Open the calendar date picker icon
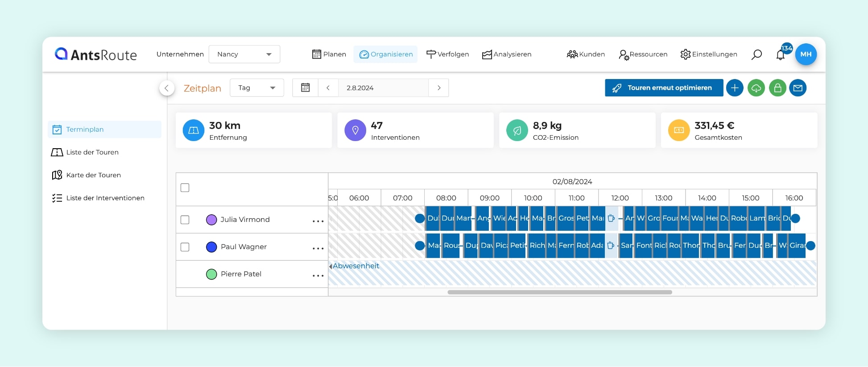Image resolution: width=868 pixels, height=367 pixels. point(305,88)
